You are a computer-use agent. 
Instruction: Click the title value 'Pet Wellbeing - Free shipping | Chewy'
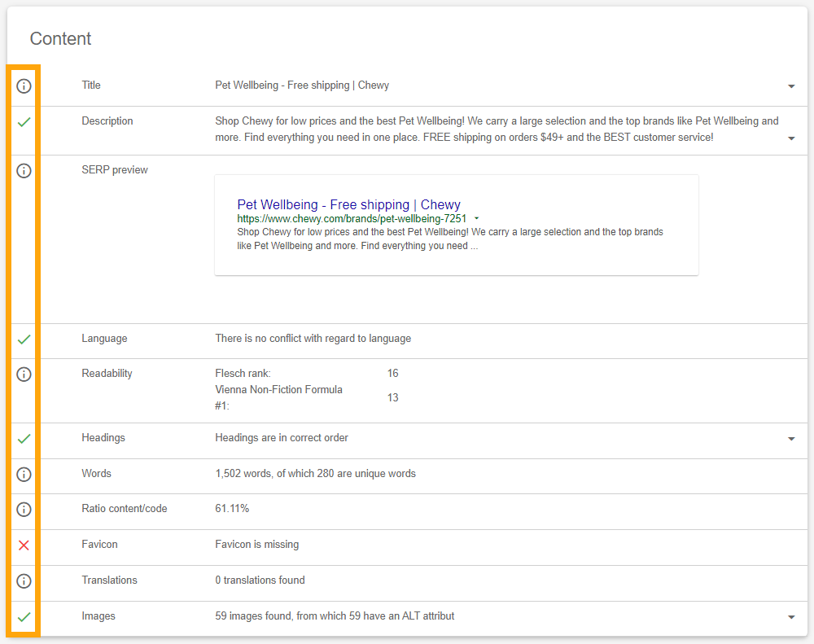tap(302, 85)
